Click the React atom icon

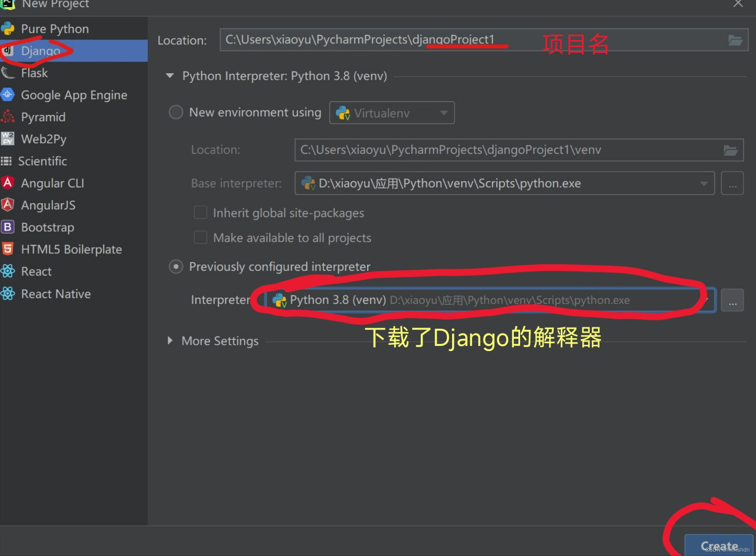click(7, 271)
